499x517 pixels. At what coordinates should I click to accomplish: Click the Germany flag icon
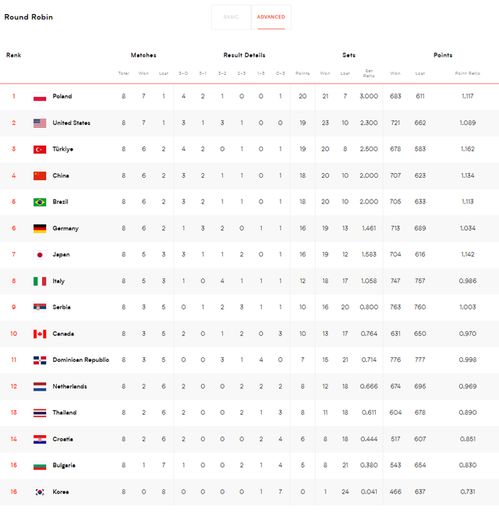tap(40, 228)
